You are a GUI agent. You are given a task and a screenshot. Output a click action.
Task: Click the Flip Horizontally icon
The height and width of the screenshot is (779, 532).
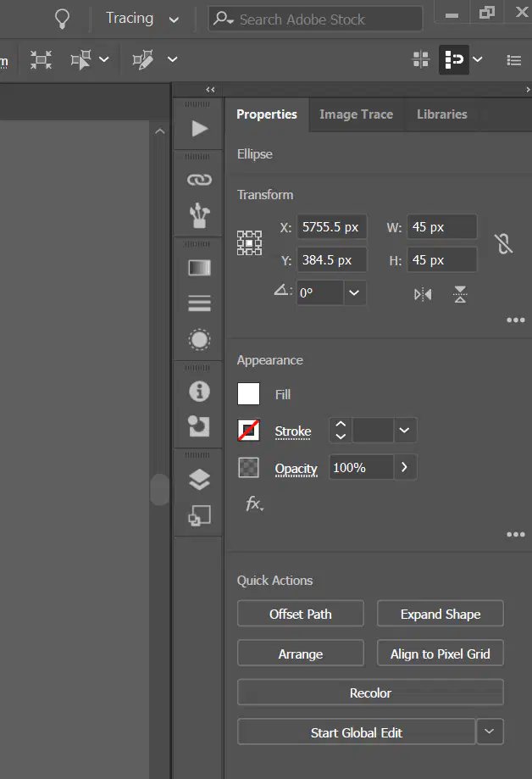click(x=423, y=295)
